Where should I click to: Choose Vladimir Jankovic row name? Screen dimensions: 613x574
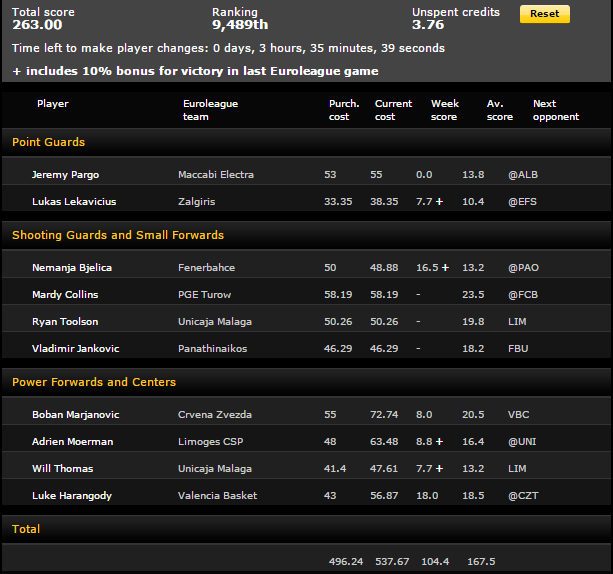coord(75,349)
